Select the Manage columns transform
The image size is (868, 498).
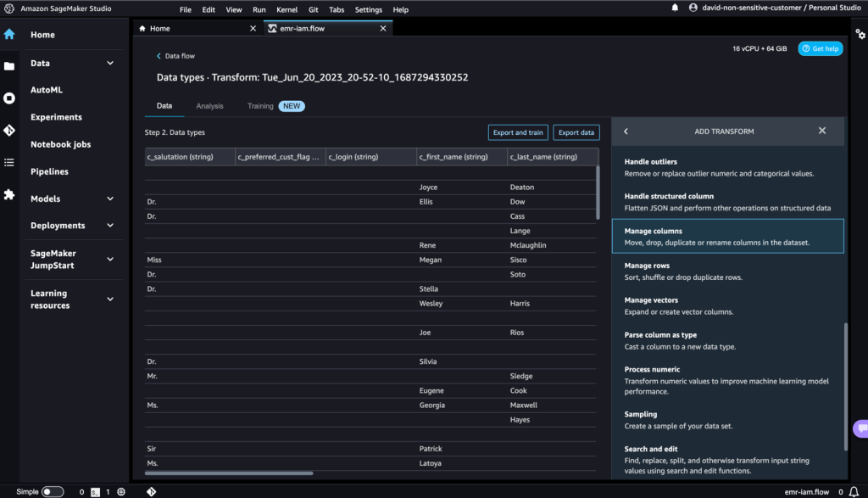tap(727, 236)
